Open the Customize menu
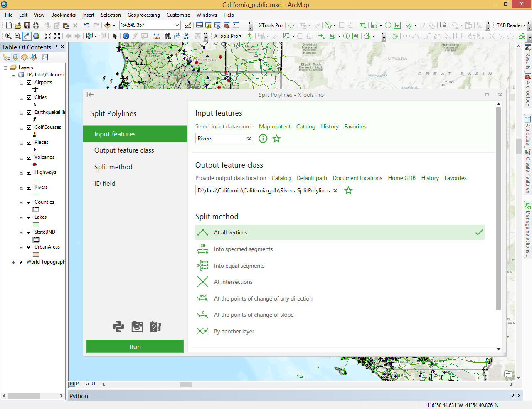This screenshot has height=409, width=532. pos(178,15)
